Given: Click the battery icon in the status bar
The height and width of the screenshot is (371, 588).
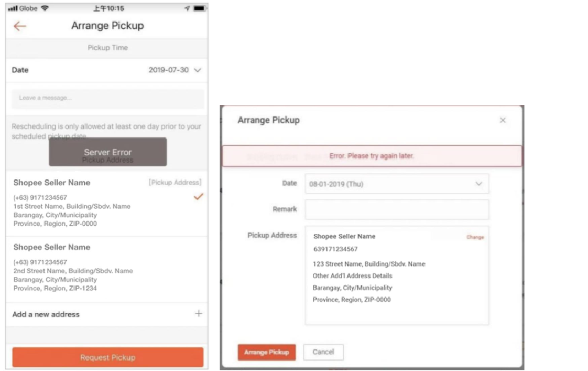Looking at the screenshot, I should tap(201, 8).
